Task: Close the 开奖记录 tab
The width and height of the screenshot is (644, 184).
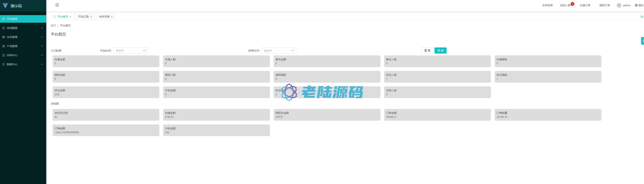Action: click(x=91, y=17)
